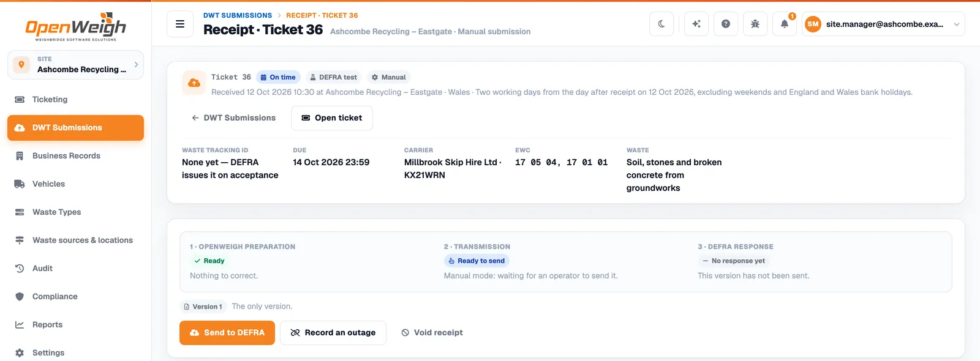Click Void receipt button

432,333
